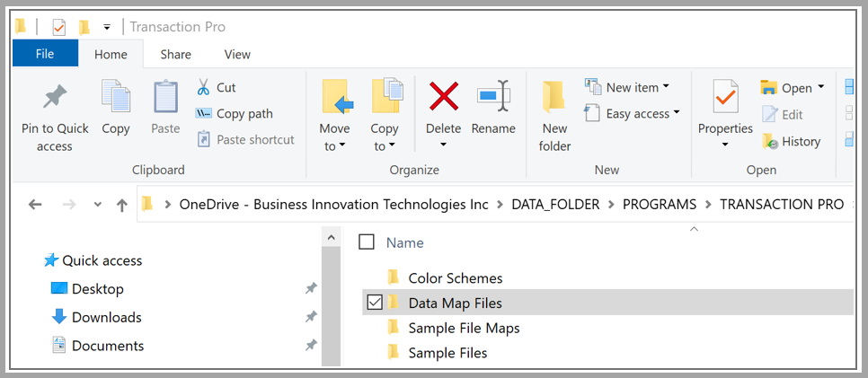868x378 pixels.
Task: Select the Sample Files folder
Action: point(447,353)
